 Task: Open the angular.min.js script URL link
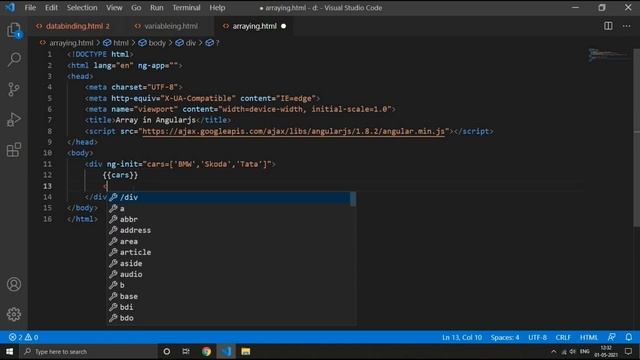tap(293, 131)
